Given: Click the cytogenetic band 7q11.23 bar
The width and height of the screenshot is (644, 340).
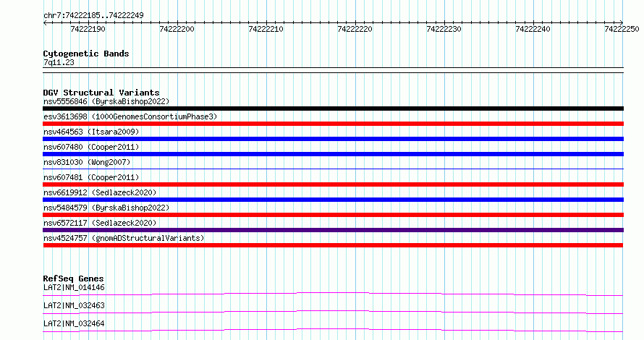Looking at the screenshot, I should pyautogui.click(x=333, y=70).
